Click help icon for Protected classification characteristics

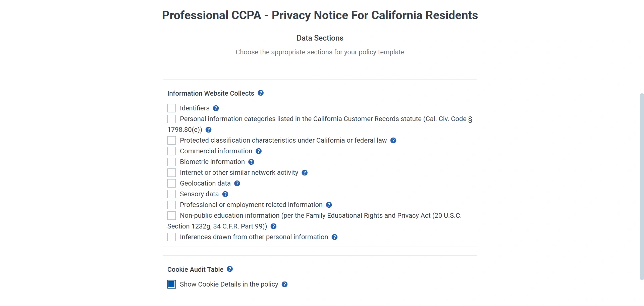click(x=393, y=140)
